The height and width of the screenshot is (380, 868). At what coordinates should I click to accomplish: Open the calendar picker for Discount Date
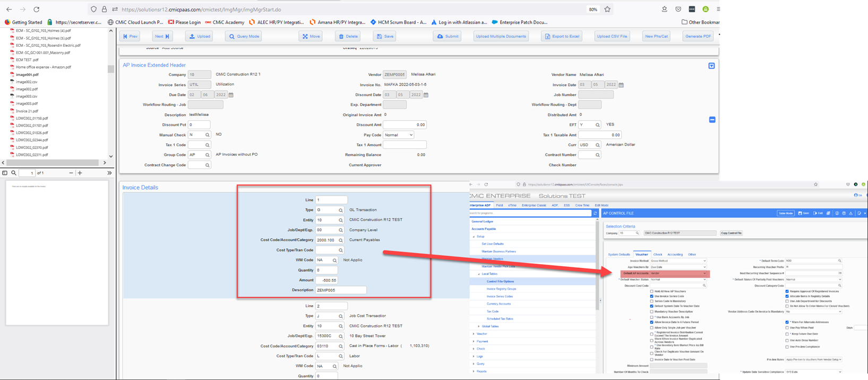426,95
